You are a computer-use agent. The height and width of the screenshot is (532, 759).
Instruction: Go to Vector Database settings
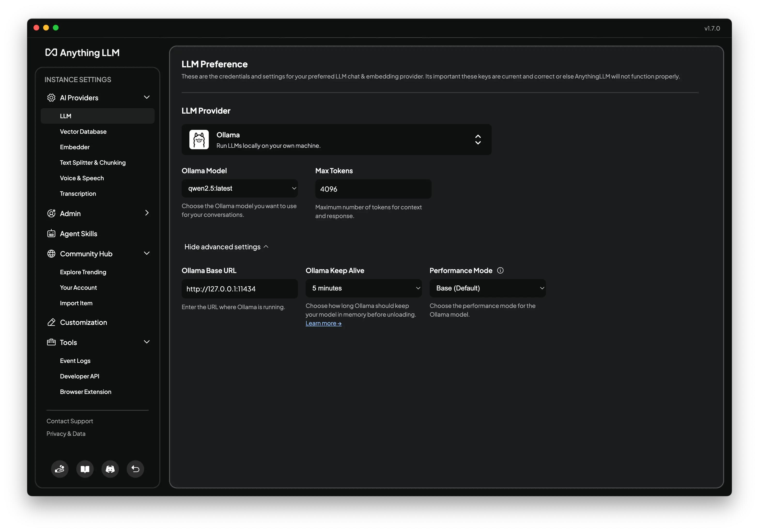83,132
